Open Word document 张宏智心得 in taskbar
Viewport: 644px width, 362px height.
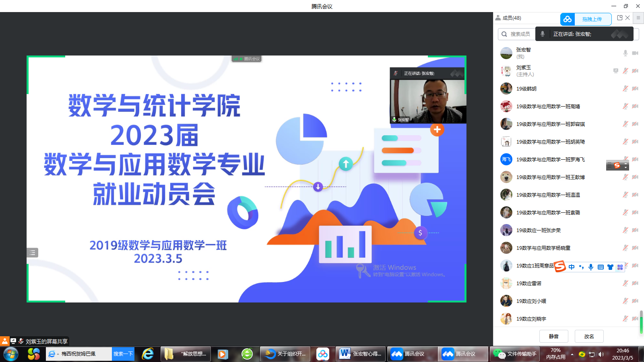coord(361,354)
